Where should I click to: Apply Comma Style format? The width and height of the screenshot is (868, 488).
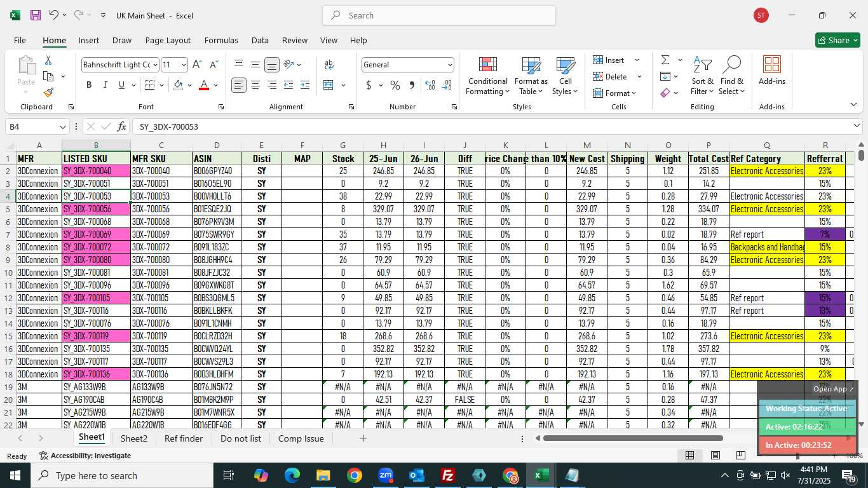(412, 85)
